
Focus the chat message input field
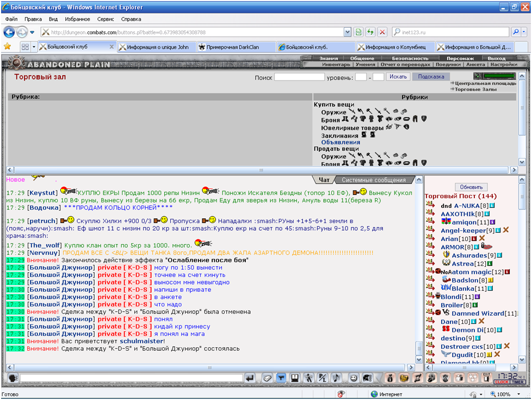131,378
